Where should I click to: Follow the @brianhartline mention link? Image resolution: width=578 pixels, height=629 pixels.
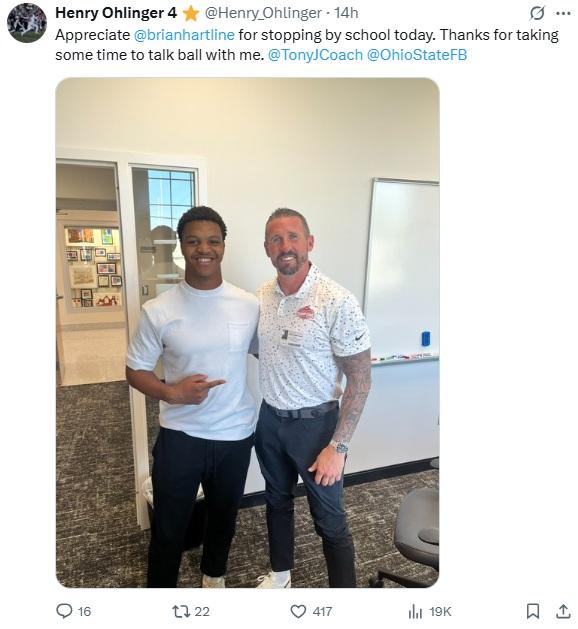tap(184, 35)
